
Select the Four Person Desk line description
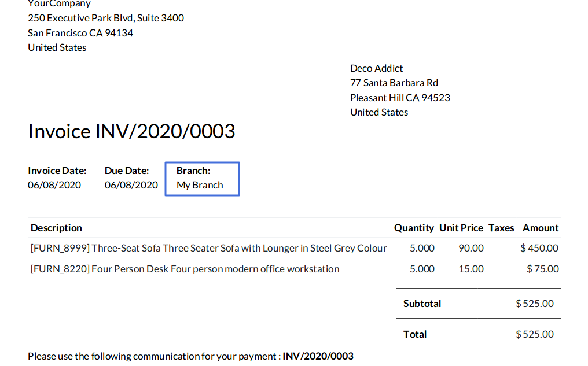coord(185,269)
